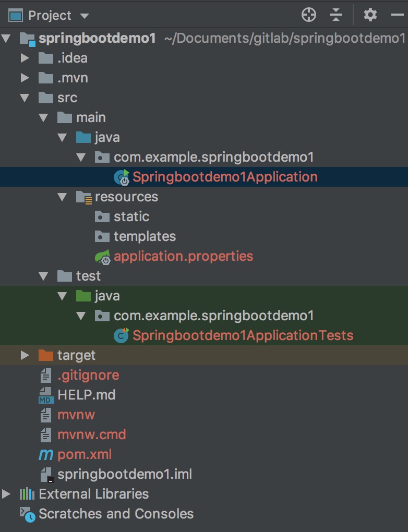Open the Project view dropdown

85,16
